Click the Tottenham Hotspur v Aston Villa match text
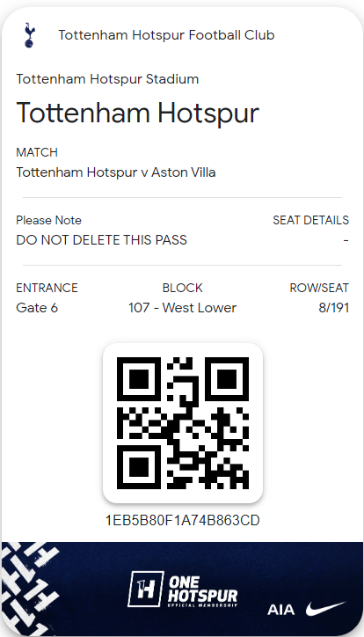364x637 pixels. click(116, 172)
